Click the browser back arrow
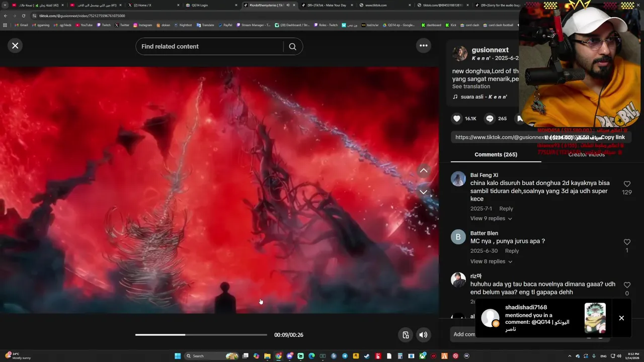Image resolution: width=644 pixels, height=362 pixels. click(6, 16)
